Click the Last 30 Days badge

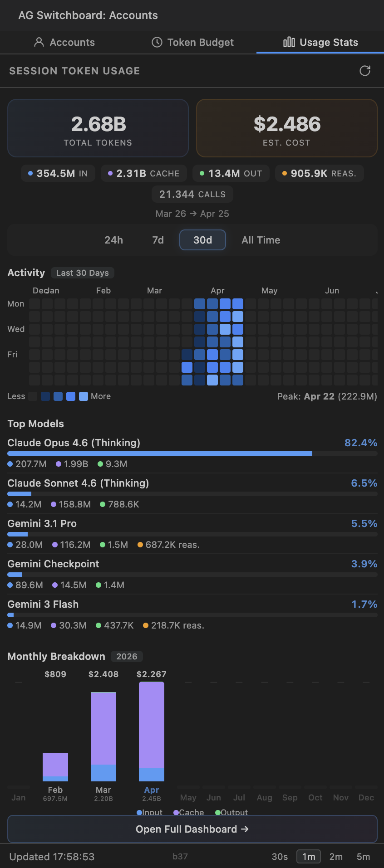(x=82, y=273)
